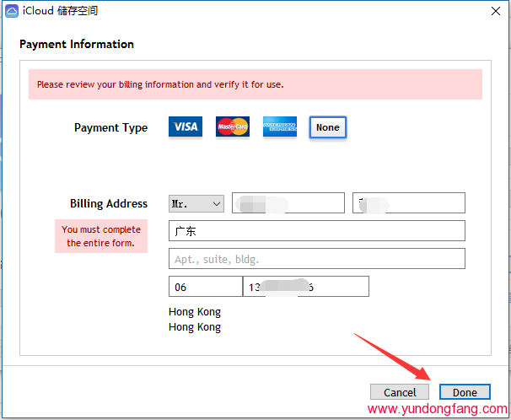Click the Payment Information heading
This screenshot has width=511, height=420.
pyautogui.click(x=77, y=44)
